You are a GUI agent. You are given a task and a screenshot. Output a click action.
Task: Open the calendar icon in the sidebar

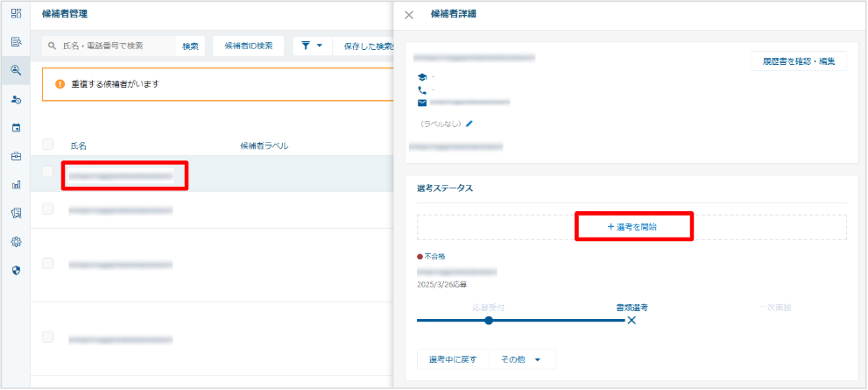(x=16, y=128)
